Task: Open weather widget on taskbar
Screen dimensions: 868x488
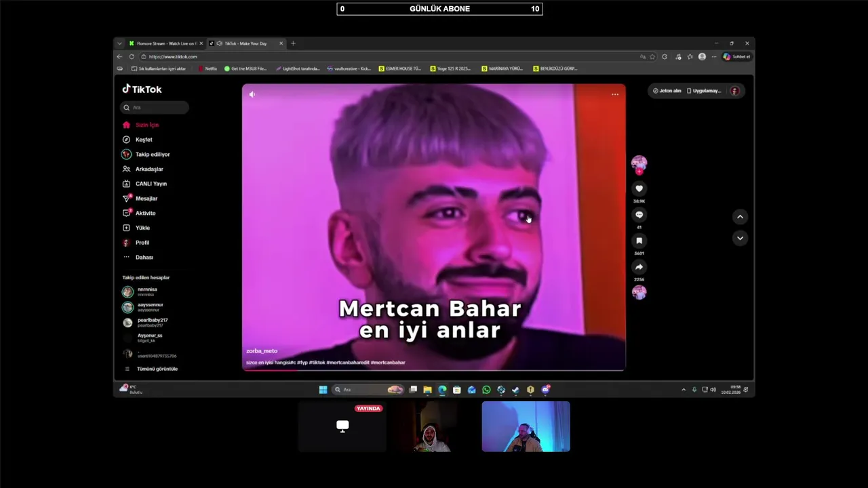Action: point(131,389)
